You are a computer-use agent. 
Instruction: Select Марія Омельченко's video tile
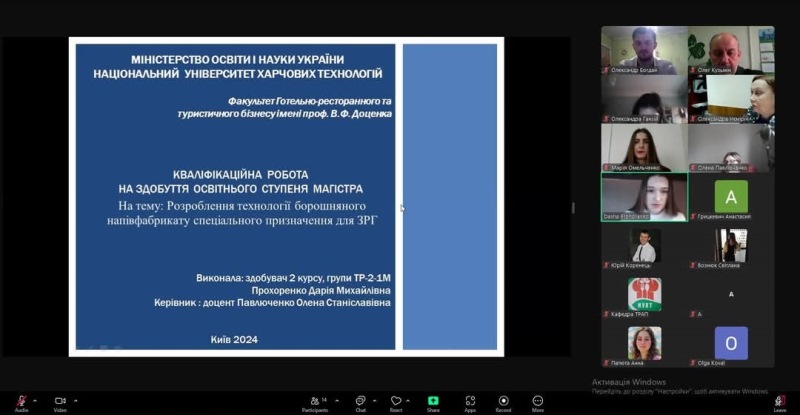(644, 148)
